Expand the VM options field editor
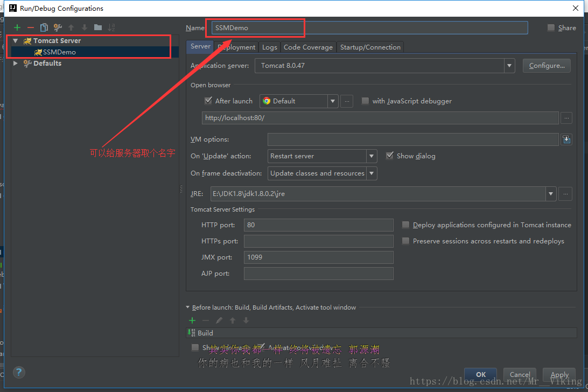The height and width of the screenshot is (392, 588). coord(566,139)
